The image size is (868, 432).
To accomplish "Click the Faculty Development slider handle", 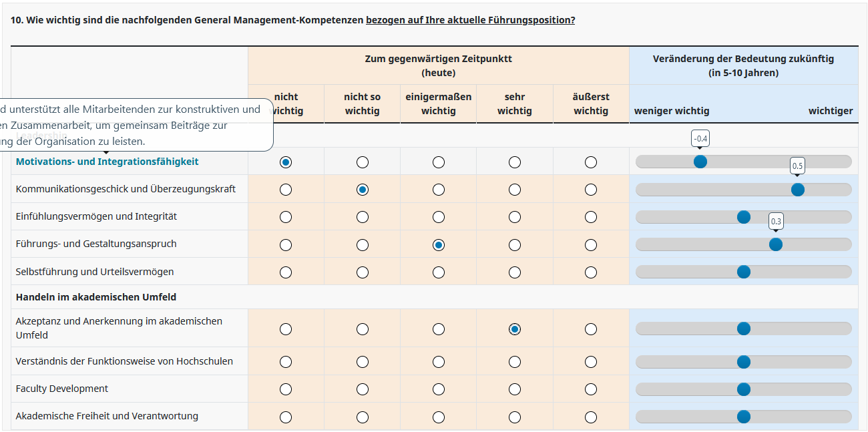I will (x=744, y=389).
